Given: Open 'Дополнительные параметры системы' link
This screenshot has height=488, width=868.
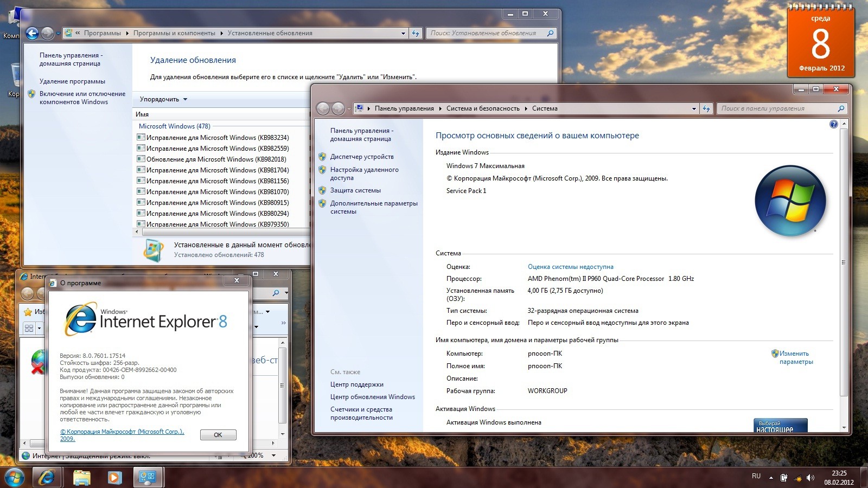Looking at the screenshot, I should (x=374, y=207).
